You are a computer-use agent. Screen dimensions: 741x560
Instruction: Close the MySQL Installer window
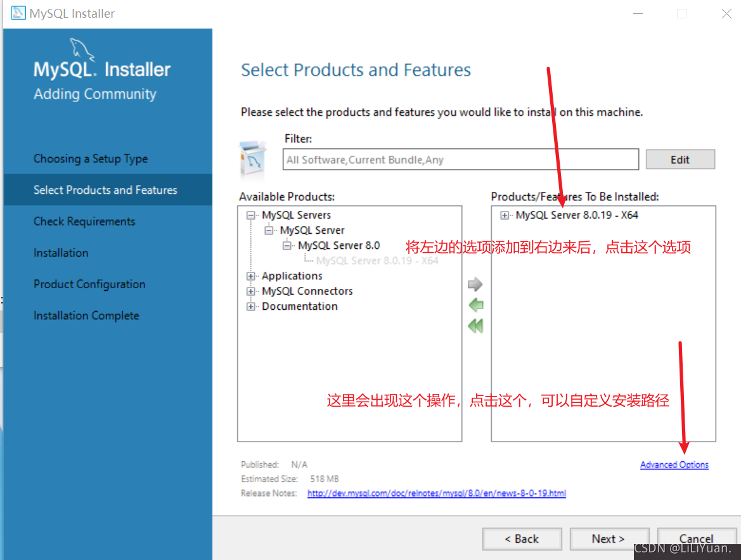coord(726,14)
